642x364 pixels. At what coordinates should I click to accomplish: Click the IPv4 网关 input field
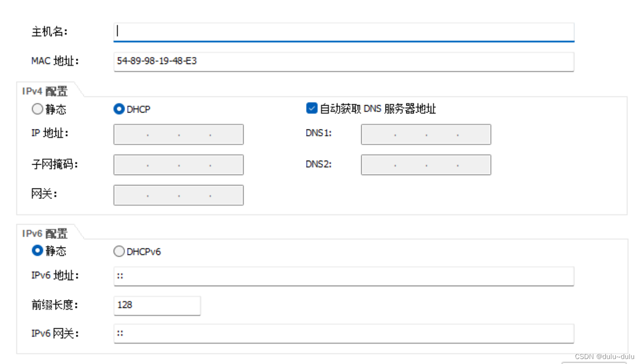click(x=179, y=195)
